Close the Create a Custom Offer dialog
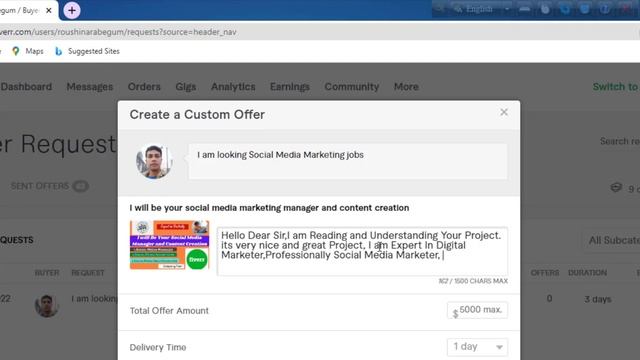This screenshot has width=640, height=360. (504, 112)
